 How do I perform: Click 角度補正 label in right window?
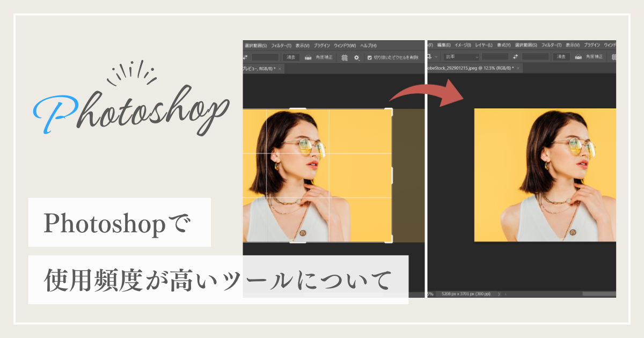click(x=595, y=56)
